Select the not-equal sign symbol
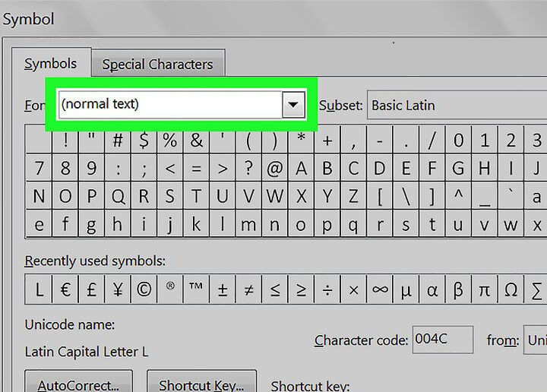This screenshot has width=547, height=392. pos(248,290)
